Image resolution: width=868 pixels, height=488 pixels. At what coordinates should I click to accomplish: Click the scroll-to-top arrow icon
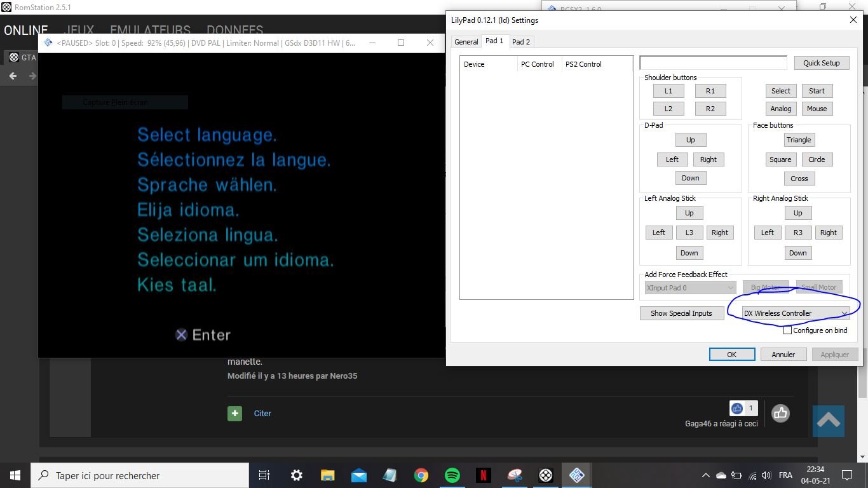[828, 421]
